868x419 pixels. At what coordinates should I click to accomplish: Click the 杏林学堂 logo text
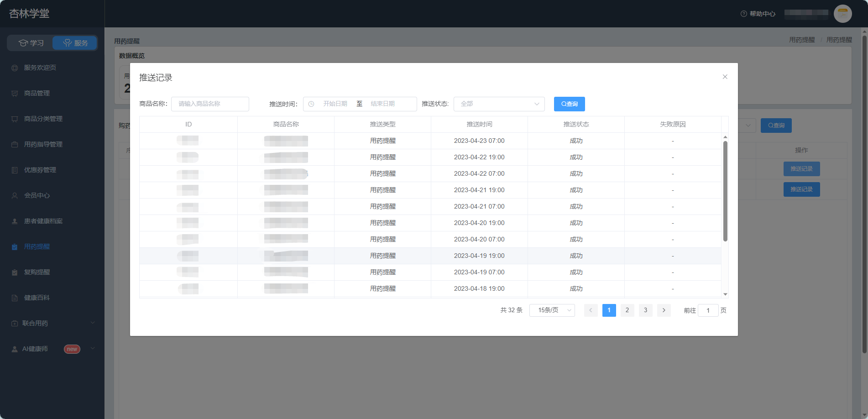29,14
